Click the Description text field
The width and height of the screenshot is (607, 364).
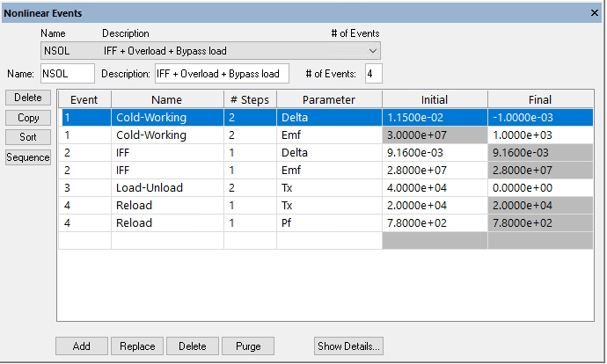coord(222,74)
